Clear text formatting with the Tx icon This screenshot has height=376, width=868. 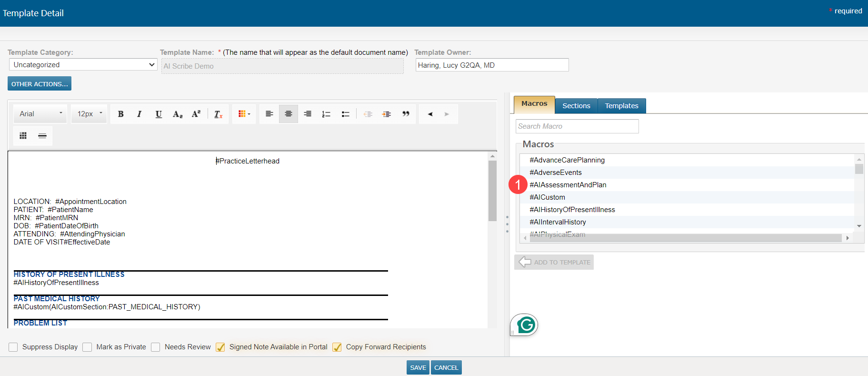218,114
